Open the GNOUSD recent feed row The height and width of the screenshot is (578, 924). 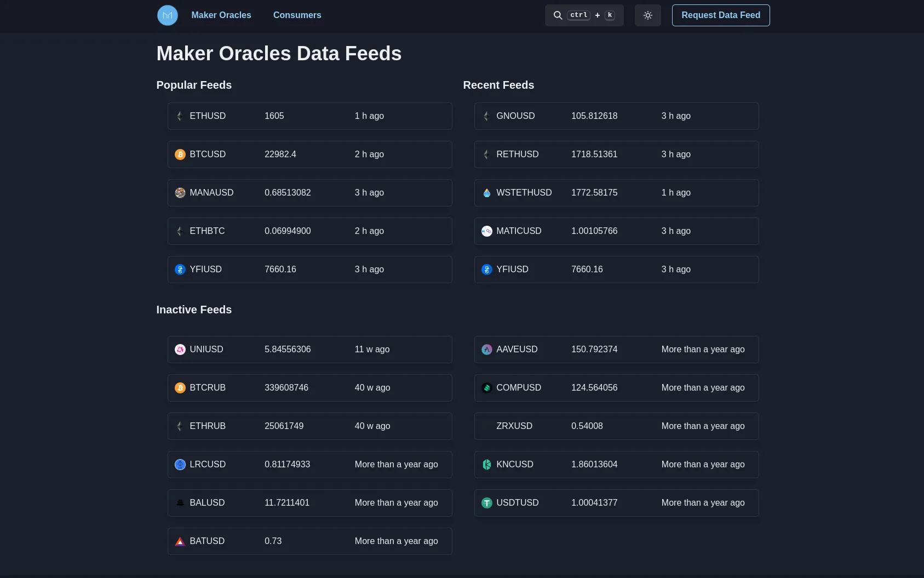point(616,116)
